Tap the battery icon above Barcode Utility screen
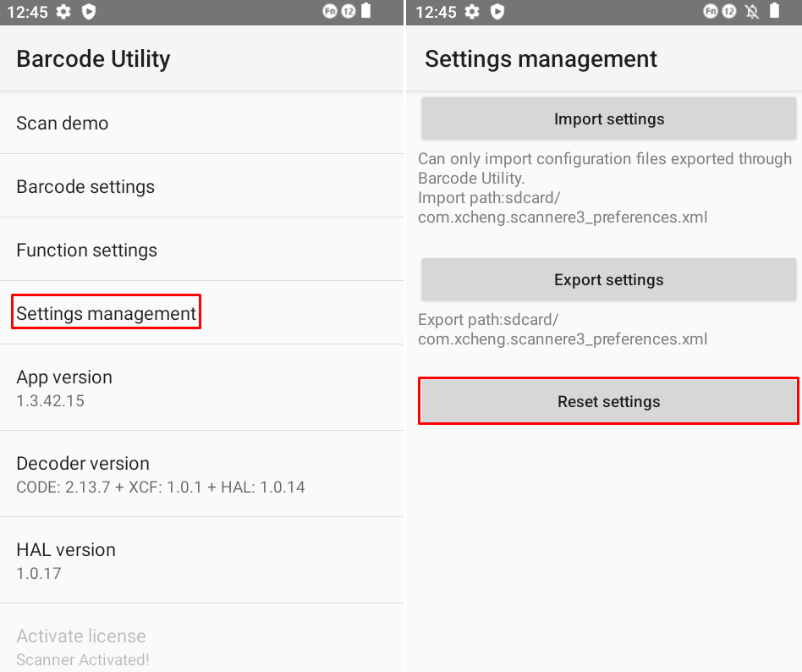The width and height of the screenshot is (802, 672). (x=366, y=11)
